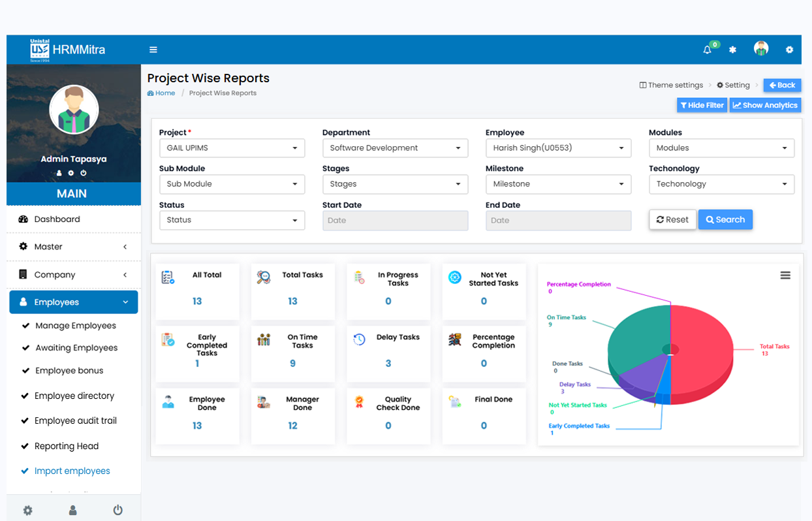Open the chart hamburger menu icon
The height and width of the screenshot is (521, 812).
(x=785, y=276)
